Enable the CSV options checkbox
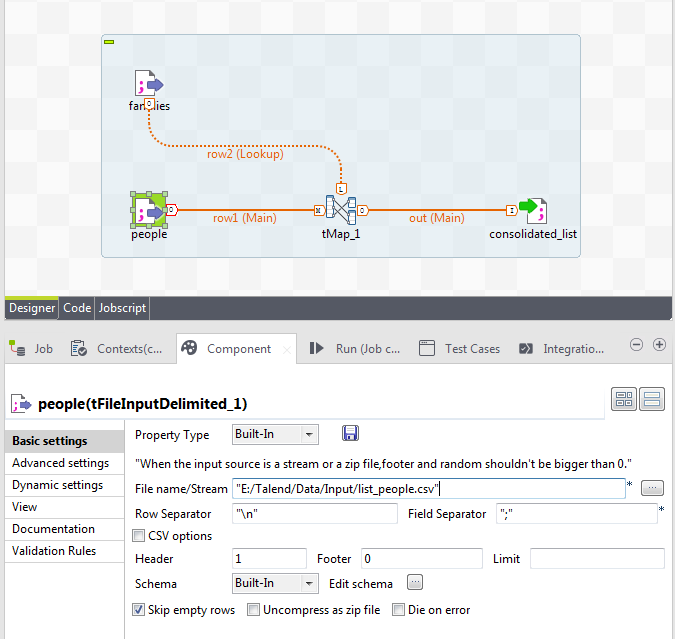 pos(138,536)
